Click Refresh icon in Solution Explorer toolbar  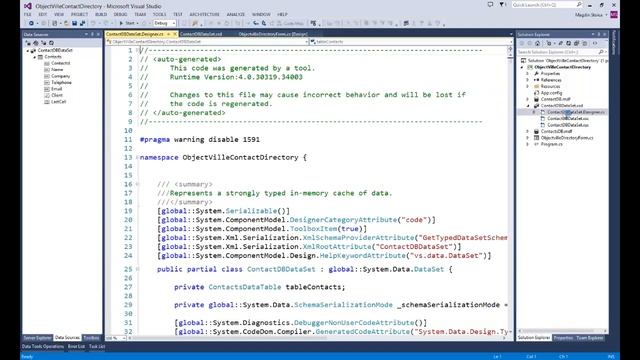click(x=569, y=43)
